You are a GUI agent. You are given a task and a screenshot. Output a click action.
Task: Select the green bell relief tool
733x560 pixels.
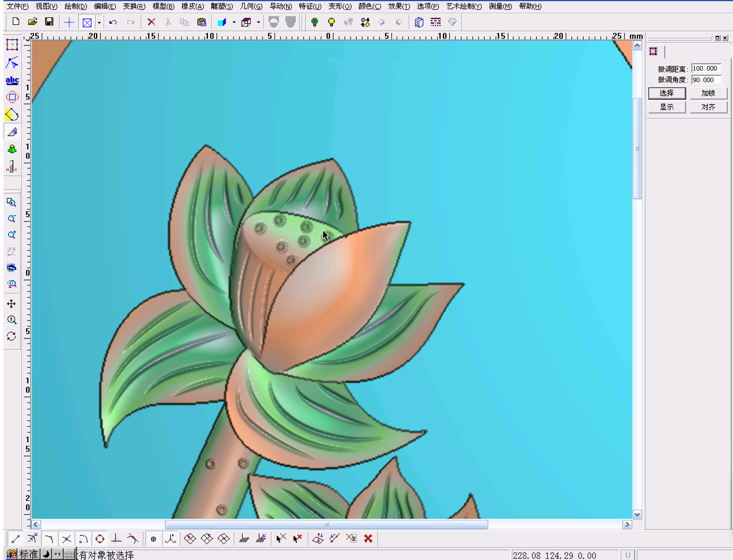12,149
